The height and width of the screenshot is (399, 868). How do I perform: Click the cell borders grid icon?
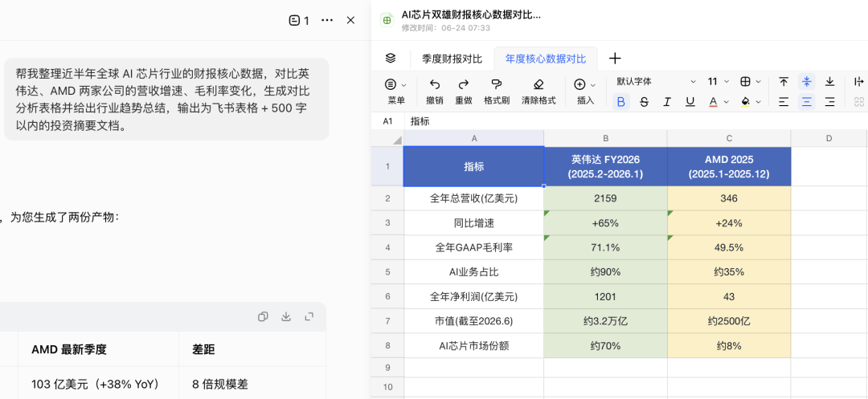tap(745, 82)
